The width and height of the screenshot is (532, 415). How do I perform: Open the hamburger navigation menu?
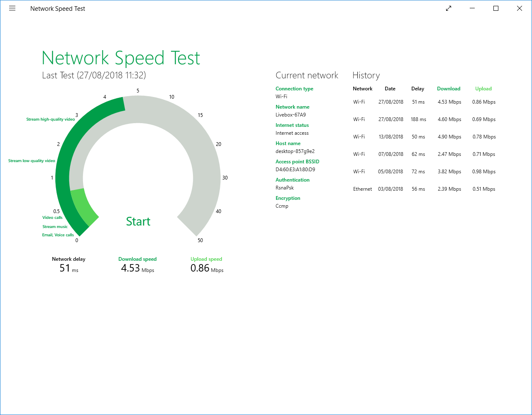coord(12,8)
